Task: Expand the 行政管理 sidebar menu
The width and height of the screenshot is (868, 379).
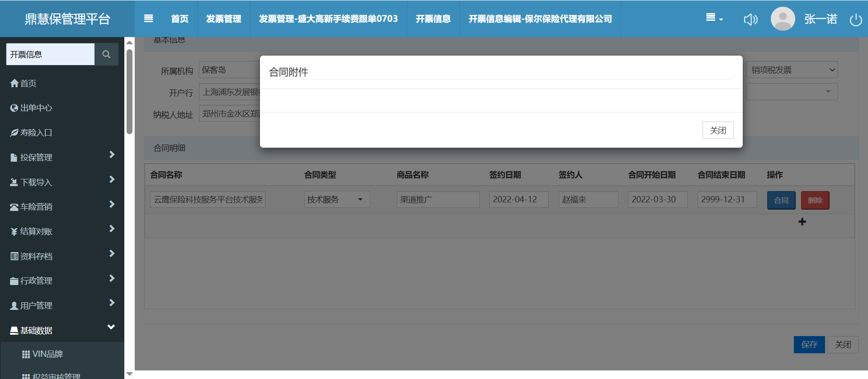Action: click(x=62, y=281)
